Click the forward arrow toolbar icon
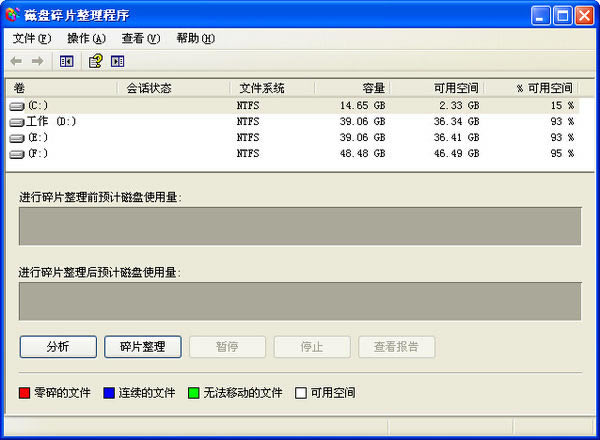Viewport: 600px width, 440px height. coord(37,61)
